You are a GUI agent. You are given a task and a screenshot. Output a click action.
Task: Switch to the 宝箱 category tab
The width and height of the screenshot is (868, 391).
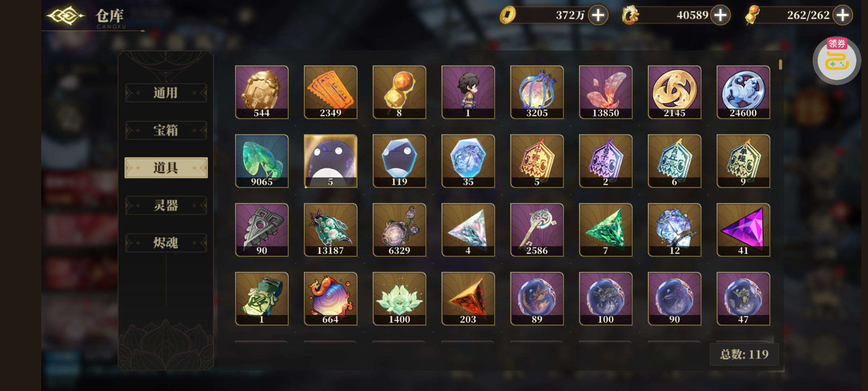[166, 130]
